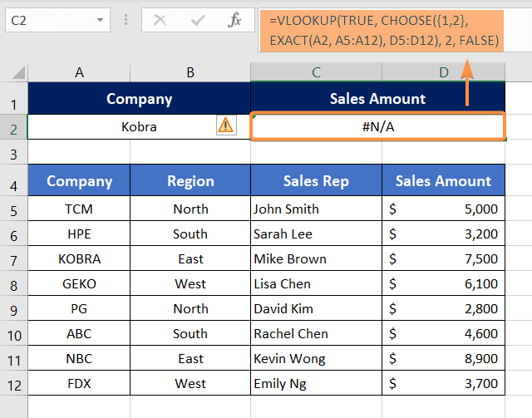Screen dimensions: 532x418
Task: Click the Region cell in ABC row
Action: pyautogui.click(x=190, y=333)
